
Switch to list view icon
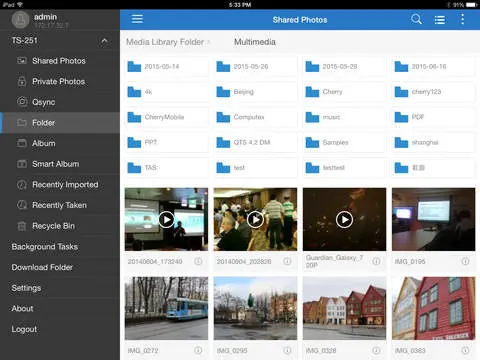coord(440,20)
